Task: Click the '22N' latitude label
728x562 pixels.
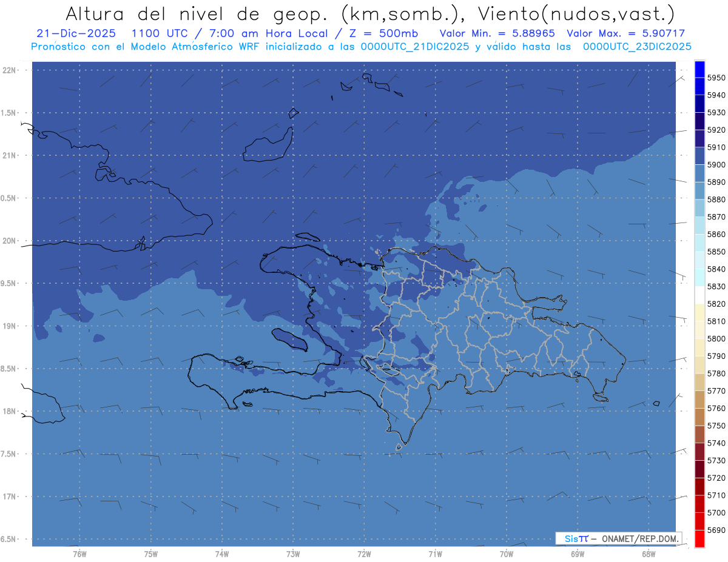Action: pyautogui.click(x=9, y=70)
